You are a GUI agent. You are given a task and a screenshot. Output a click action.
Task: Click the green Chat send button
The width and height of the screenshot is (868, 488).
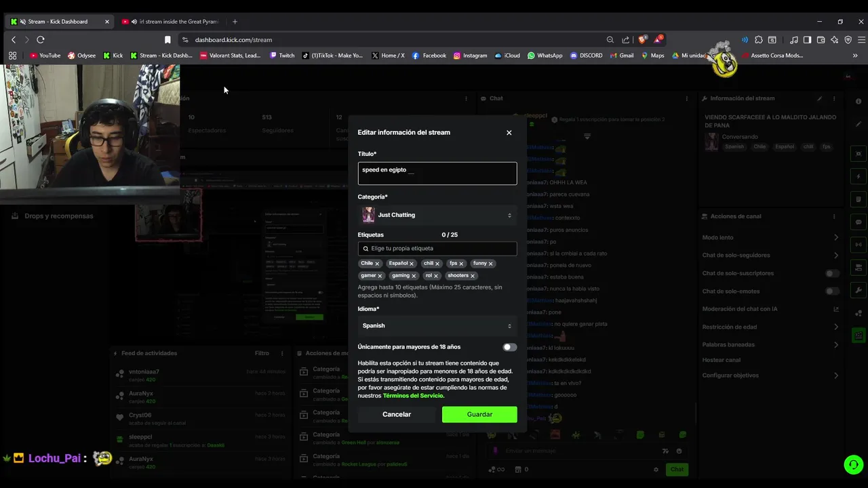pyautogui.click(x=677, y=469)
